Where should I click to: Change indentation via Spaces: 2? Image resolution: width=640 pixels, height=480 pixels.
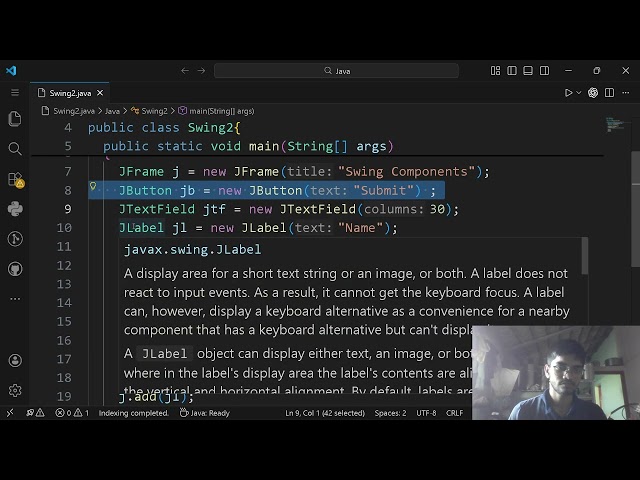(390, 413)
